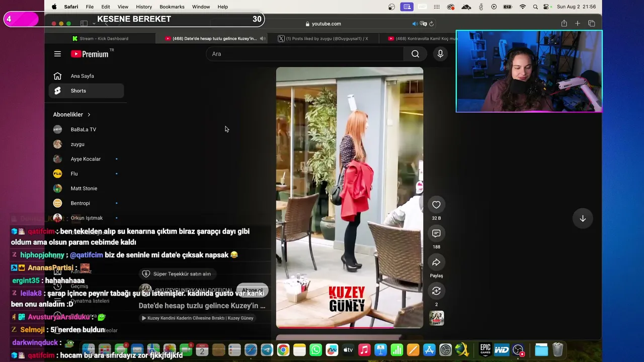This screenshot has width=644, height=362.
Task: Share the Short using Paylaş arrow
Action: coord(436,262)
